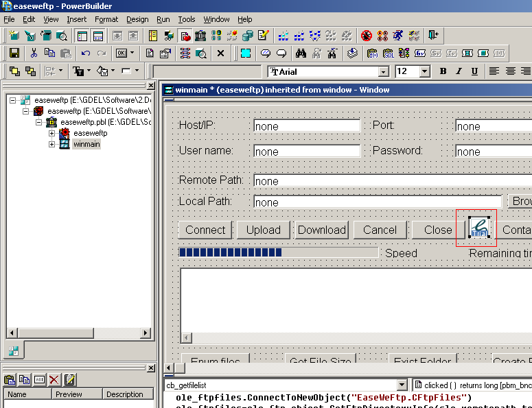
Task: Open the background color dropdown arrow
Action: click(x=113, y=71)
